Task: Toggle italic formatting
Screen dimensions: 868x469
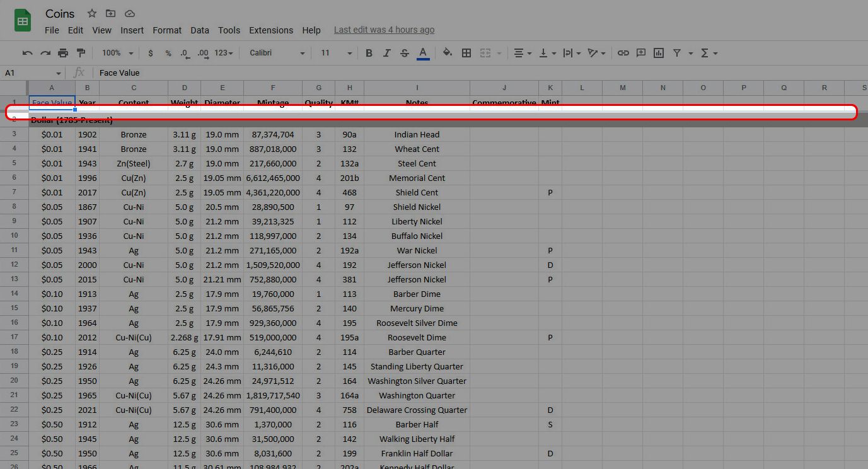Action: pyautogui.click(x=387, y=53)
